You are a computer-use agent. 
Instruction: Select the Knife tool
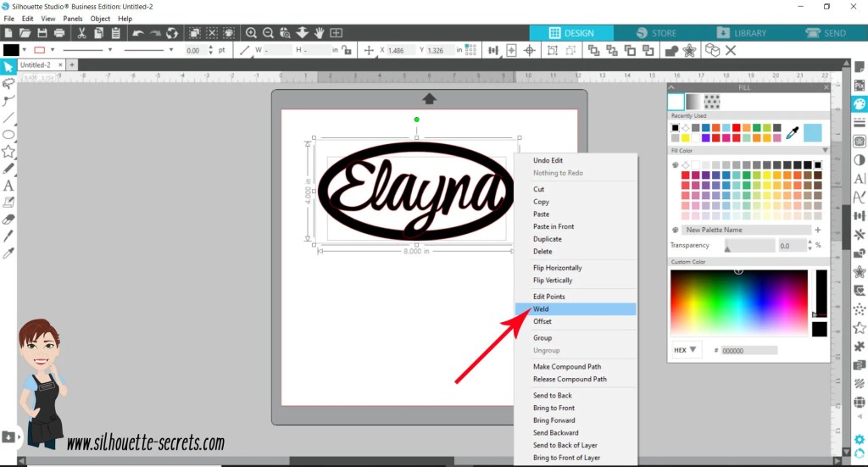[x=8, y=236]
